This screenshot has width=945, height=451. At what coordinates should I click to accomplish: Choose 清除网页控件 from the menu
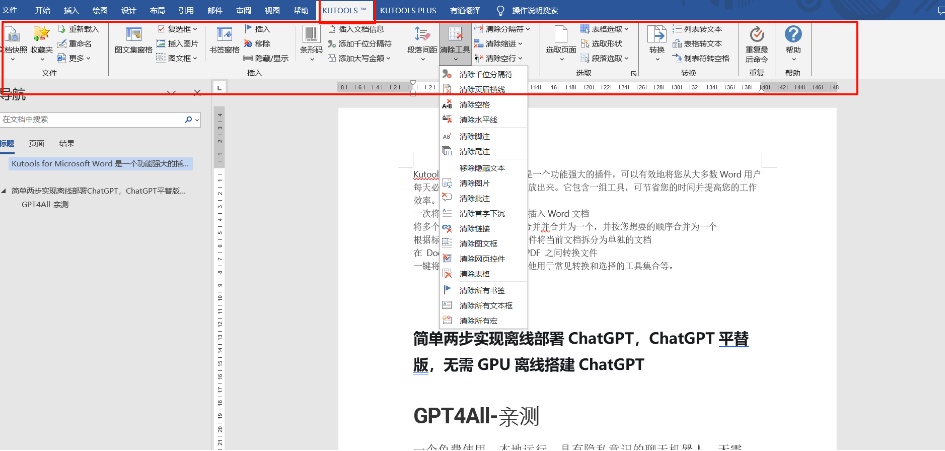(484, 259)
